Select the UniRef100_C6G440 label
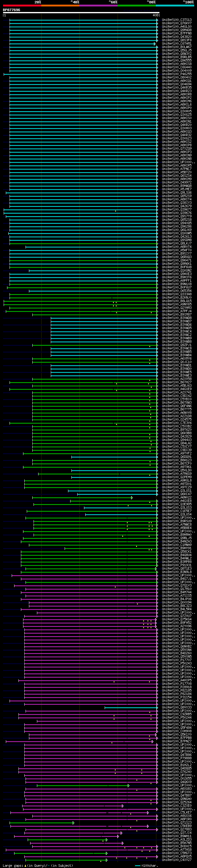 pos(177,67)
